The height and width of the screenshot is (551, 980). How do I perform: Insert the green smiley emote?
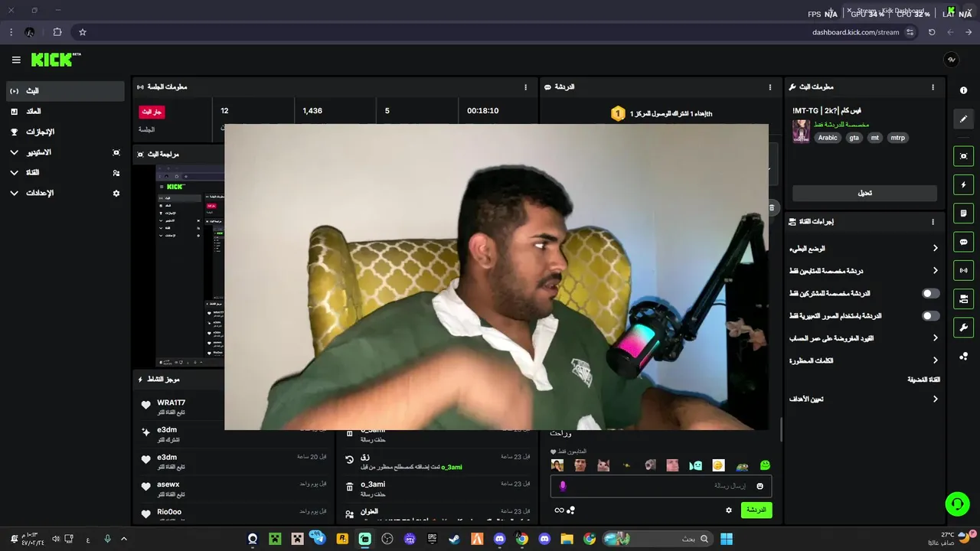tap(765, 465)
